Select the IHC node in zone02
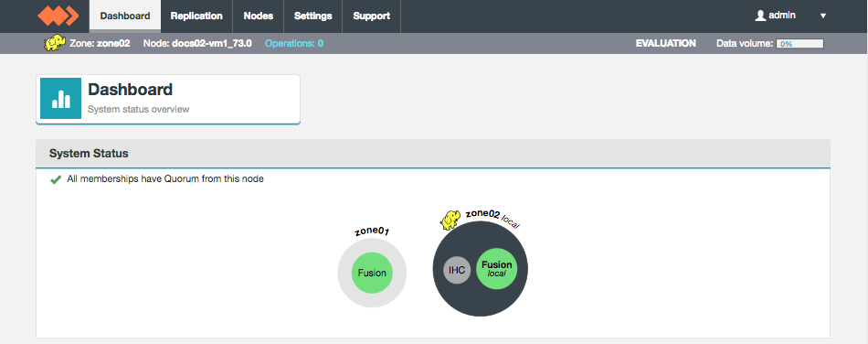This screenshot has height=344, width=868. (x=457, y=270)
